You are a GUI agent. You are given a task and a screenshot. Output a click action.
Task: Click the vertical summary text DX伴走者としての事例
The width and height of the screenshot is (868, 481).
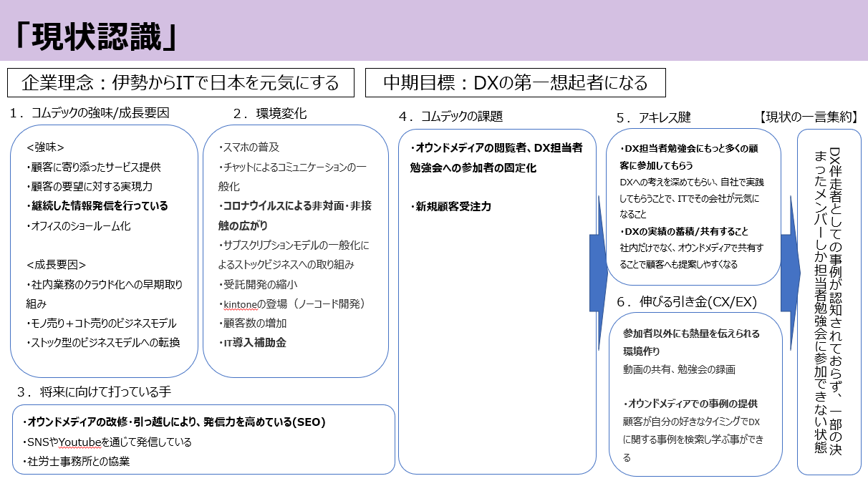(x=829, y=300)
